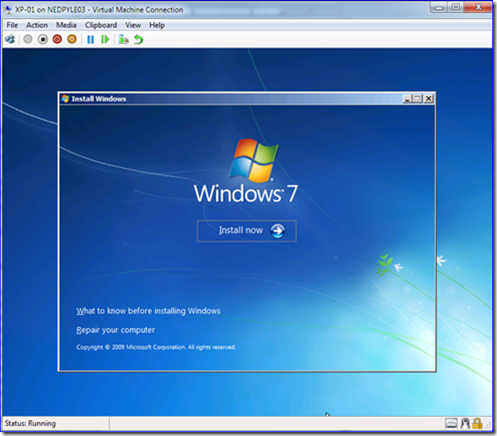Click the Status: Running text
The width and height of the screenshot is (497, 436).
[x=30, y=423]
